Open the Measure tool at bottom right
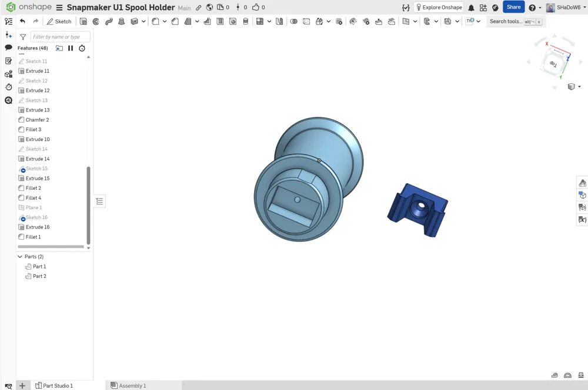The image size is (588, 390). (554, 375)
